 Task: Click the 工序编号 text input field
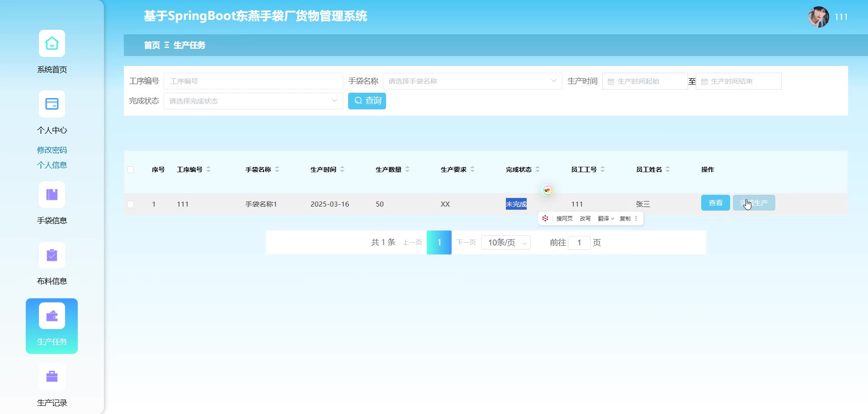pyautogui.click(x=253, y=81)
